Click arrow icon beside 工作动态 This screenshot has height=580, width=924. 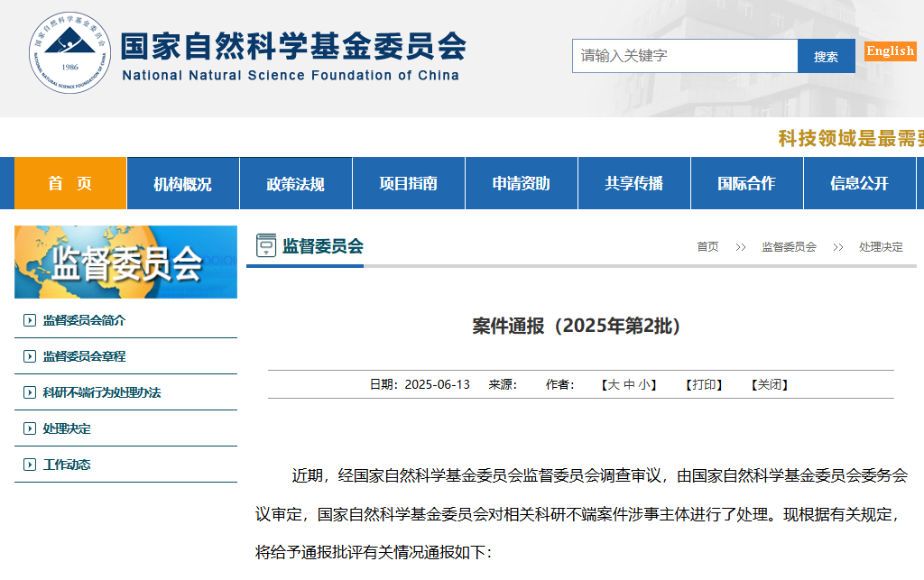point(29,465)
